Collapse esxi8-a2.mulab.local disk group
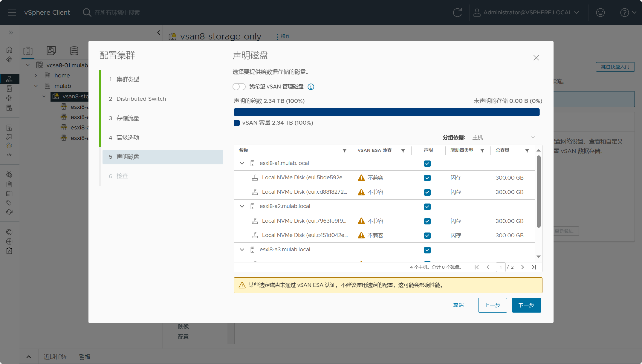The height and width of the screenshot is (364, 642). [242, 206]
